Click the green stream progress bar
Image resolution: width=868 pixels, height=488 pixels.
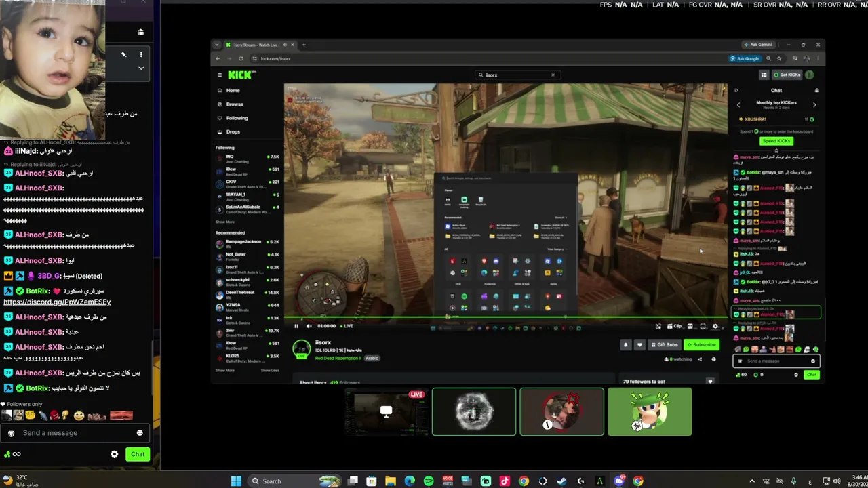pos(505,317)
